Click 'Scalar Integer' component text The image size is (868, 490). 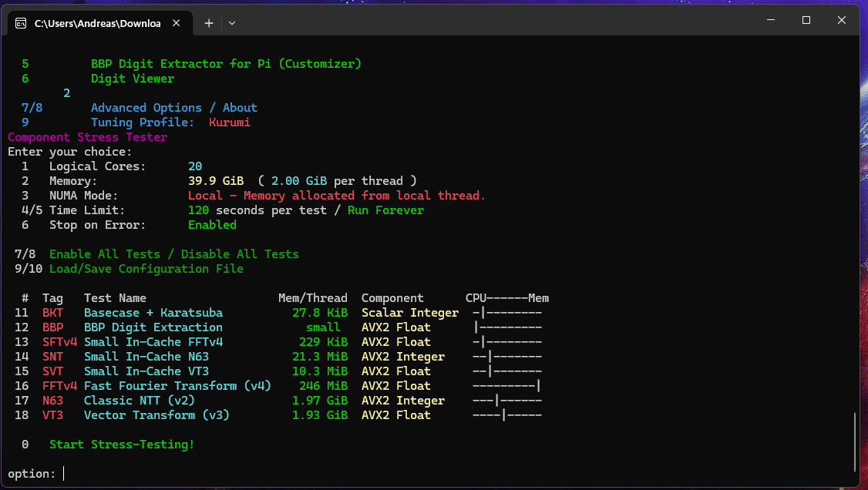coord(410,313)
